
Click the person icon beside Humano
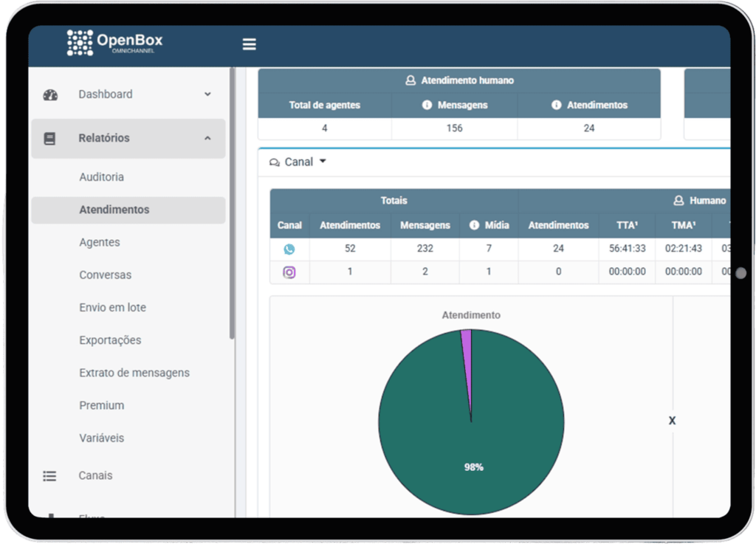coord(678,201)
